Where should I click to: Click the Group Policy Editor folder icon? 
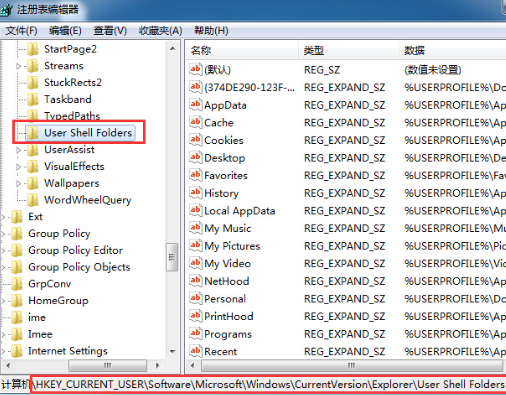tap(17, 250)
